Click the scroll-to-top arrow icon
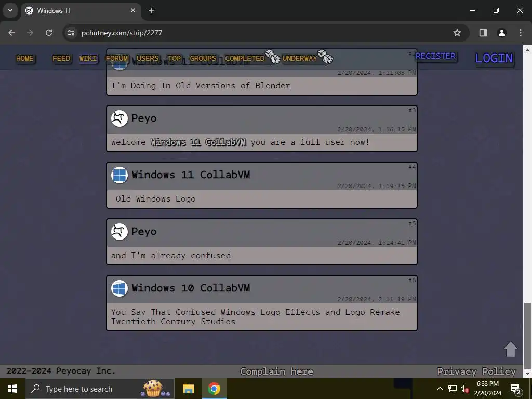 pos(510,349)
